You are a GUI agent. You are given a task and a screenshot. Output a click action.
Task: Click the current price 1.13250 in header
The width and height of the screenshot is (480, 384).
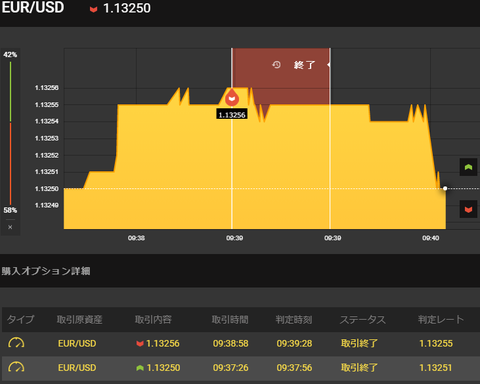pos(127,8)
